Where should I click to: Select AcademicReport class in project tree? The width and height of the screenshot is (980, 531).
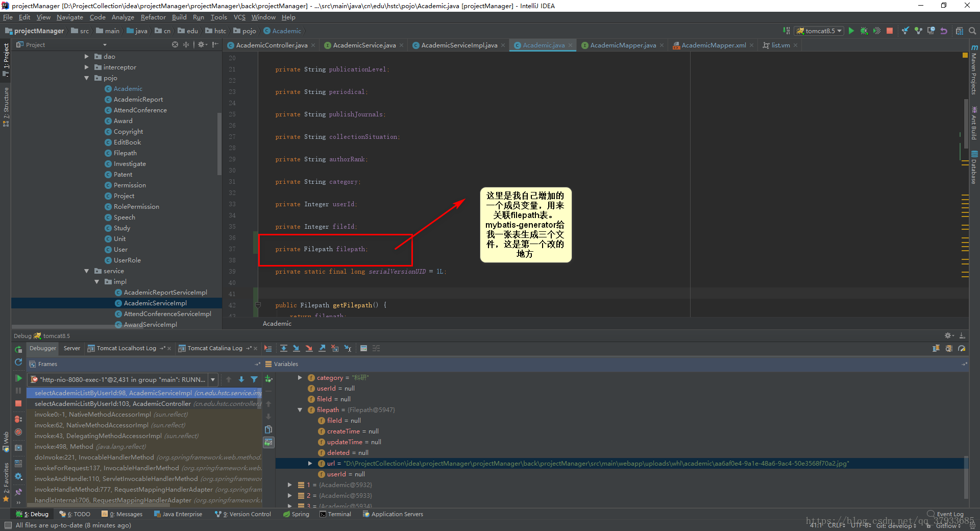(x=138, y=100)
